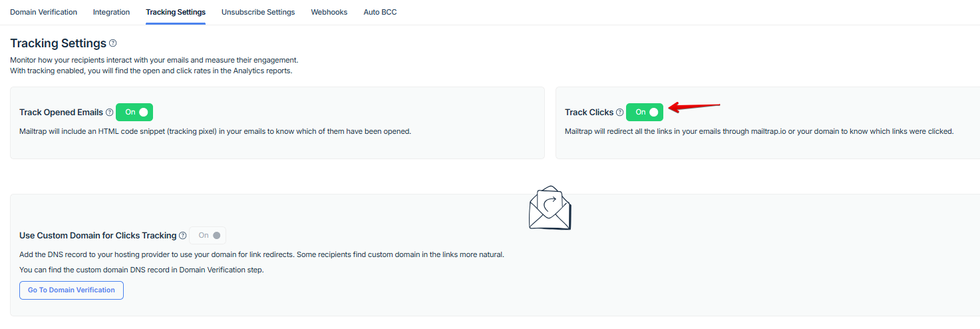Click the Tracking Settings page heading text
This screenshot has height=329, width=980.
coord(59,43)
